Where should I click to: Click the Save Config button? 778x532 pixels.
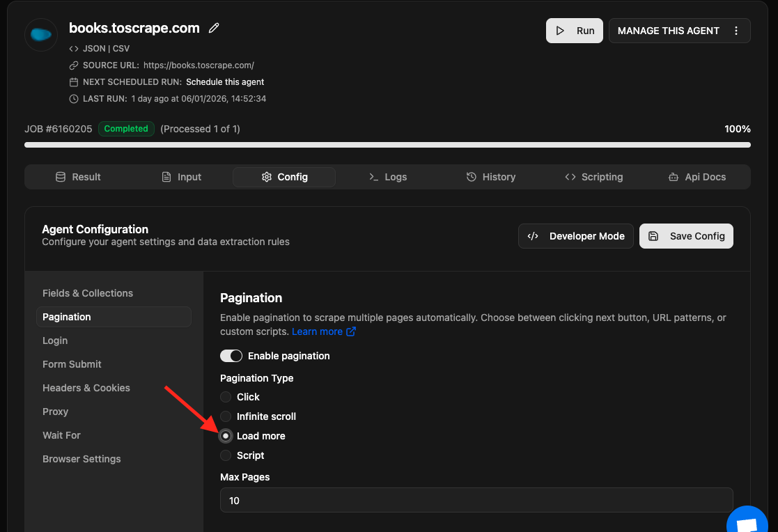pyautogui.click(x=686, y=236)
